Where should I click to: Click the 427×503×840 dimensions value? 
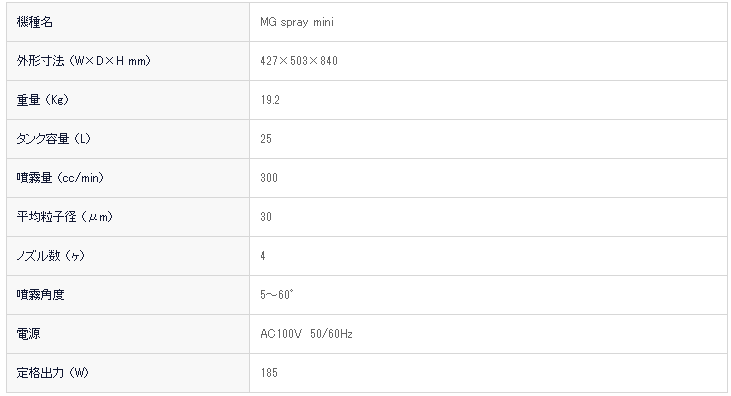tap(299, 61)
